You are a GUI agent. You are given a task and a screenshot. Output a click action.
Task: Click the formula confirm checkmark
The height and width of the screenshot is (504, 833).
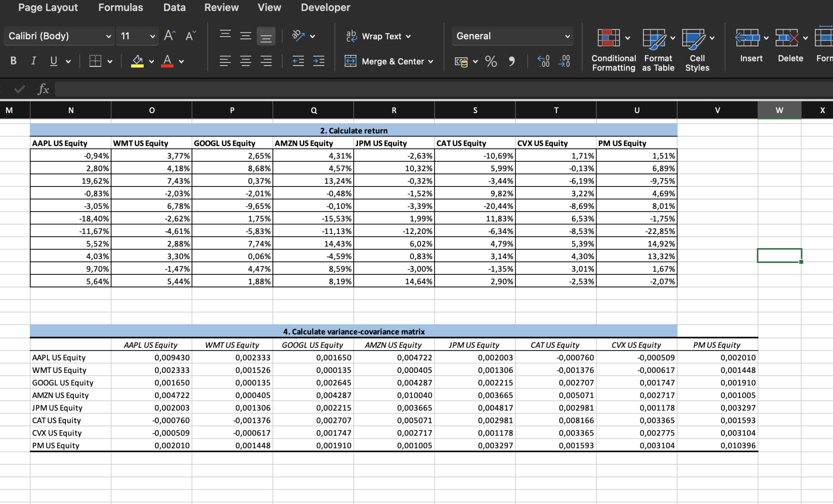(x=19, y=89)
